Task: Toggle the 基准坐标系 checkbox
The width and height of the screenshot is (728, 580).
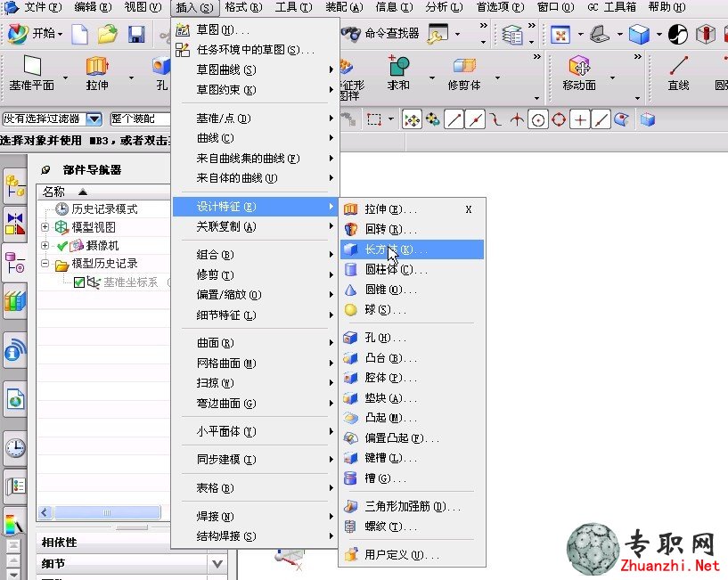Action: (79, 282)
